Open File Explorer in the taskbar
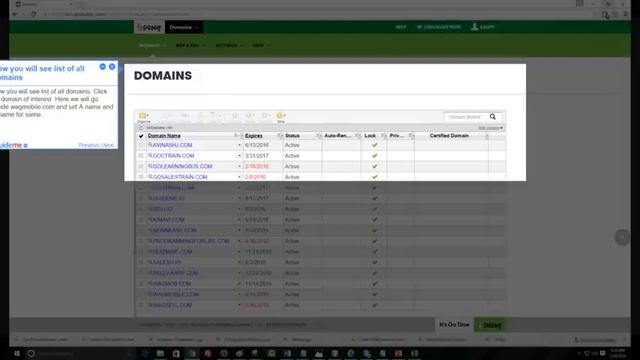640x360 pixels. (x=160, y=353)
